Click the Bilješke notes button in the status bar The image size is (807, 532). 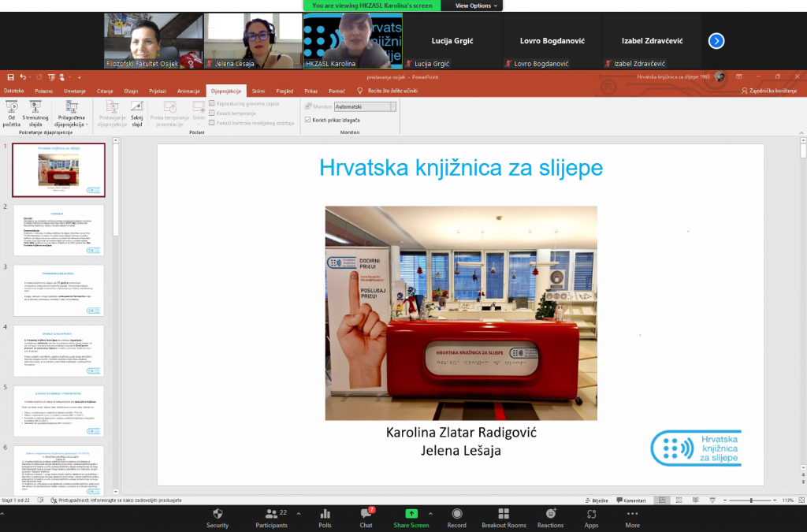pyautogui.click(x=597, y=500)
